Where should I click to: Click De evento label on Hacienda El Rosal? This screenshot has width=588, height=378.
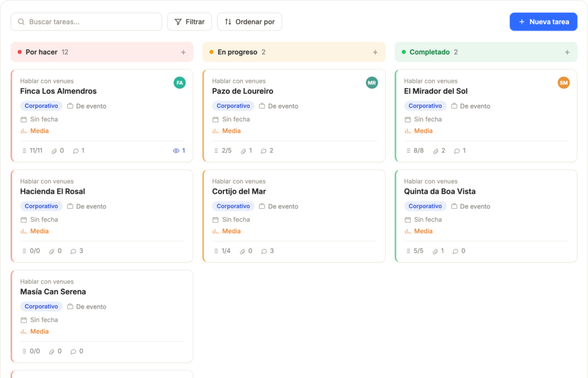[x=87, y=206]
